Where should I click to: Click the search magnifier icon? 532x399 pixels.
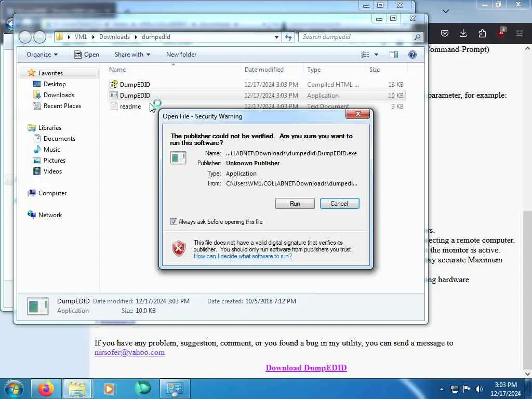417,37
